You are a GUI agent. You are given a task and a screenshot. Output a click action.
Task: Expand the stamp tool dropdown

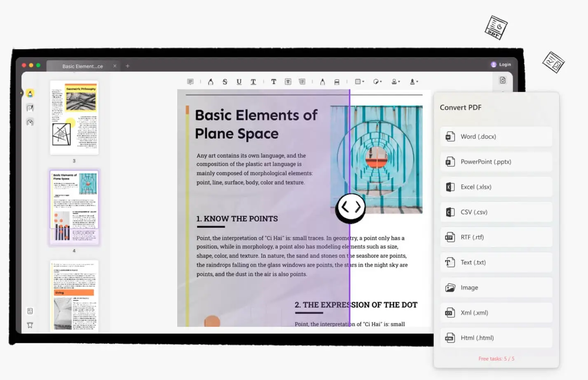396,82
